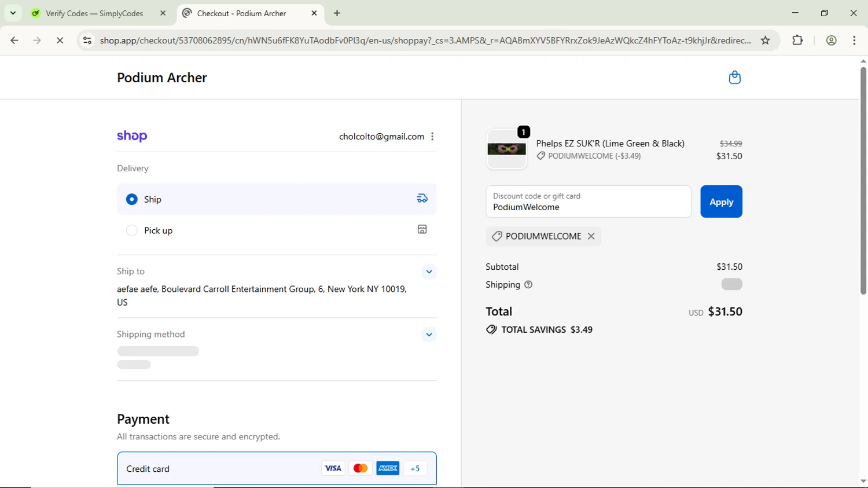Click the Phelps EZ SUK'R product thumbnail
Viewport: 868px width, 488px height.
506,149
